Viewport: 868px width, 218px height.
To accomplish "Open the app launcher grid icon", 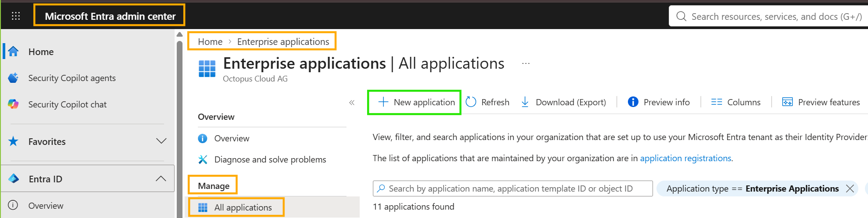I will (16, 16).
